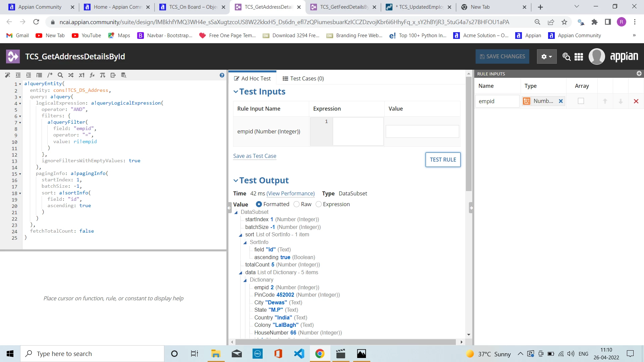Click the decrease indent icon in editor toolbar
The image size is (644, 362).
[18, 75]
